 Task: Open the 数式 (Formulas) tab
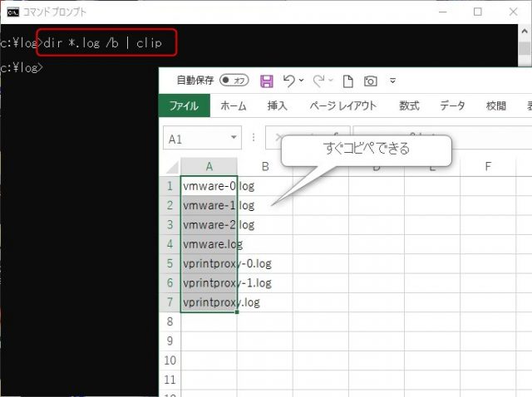pos(409,106)
